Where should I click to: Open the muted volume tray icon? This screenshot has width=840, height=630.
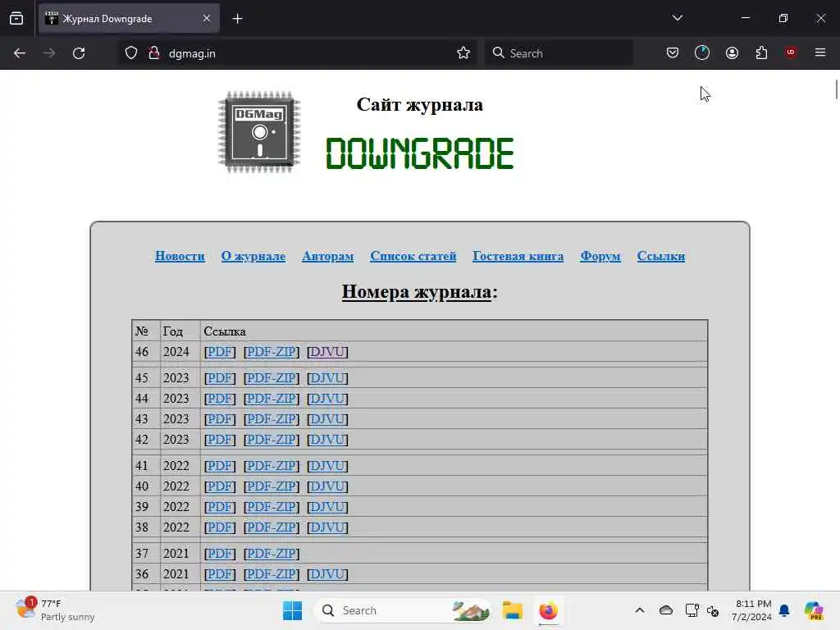point(713,610)
